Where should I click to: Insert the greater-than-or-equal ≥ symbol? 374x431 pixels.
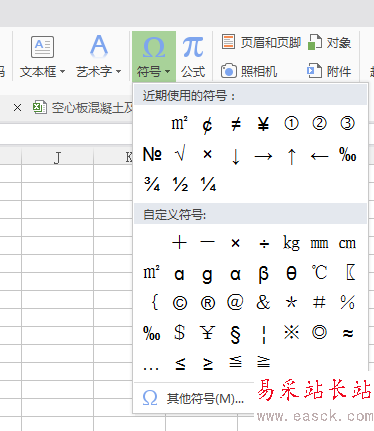coord(208,363)
